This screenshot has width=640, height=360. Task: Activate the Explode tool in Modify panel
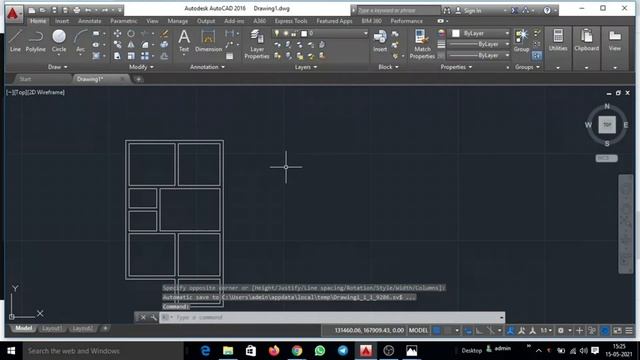click(164, 45)
